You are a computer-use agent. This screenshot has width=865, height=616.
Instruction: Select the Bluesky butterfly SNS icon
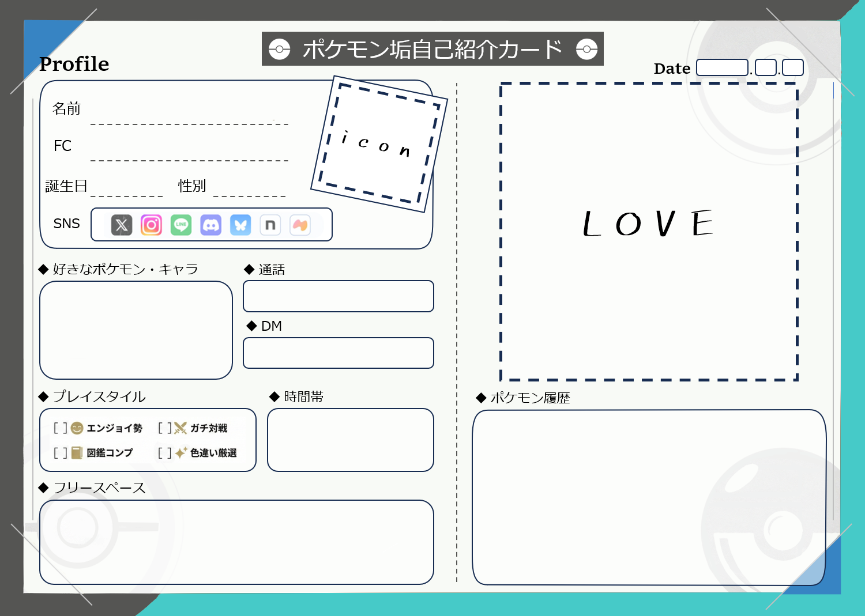(x=241, y=225)
